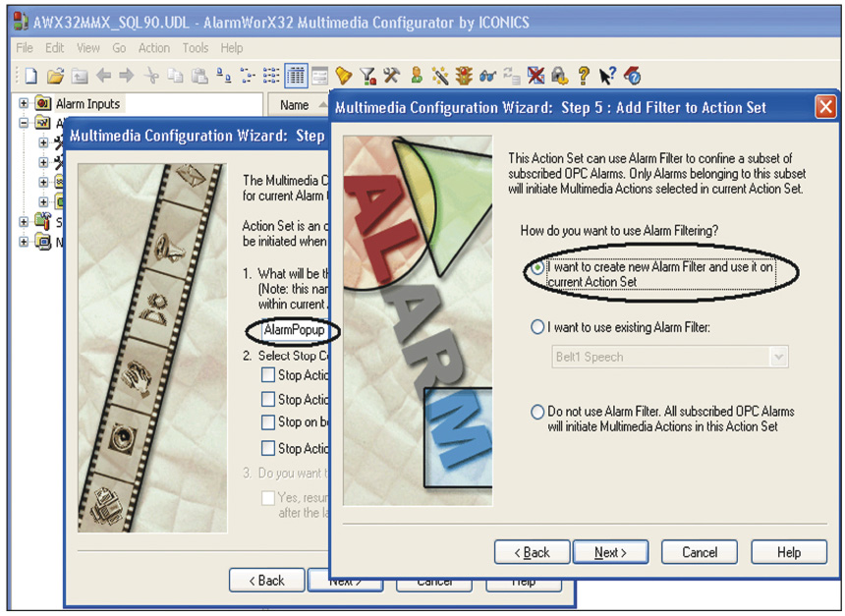Click the padlock security toolbar icon
Viewport: 845px width, 616px height.
[x=559, y=76]
